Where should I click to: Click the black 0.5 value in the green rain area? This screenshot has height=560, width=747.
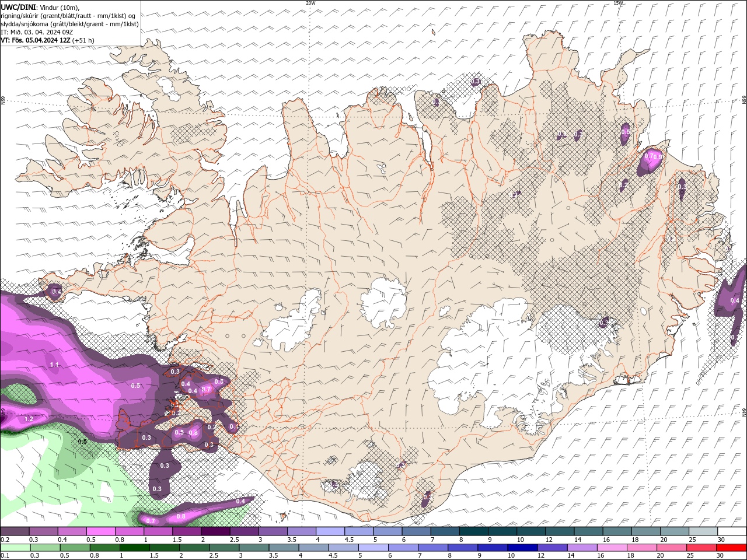[82, 442]
